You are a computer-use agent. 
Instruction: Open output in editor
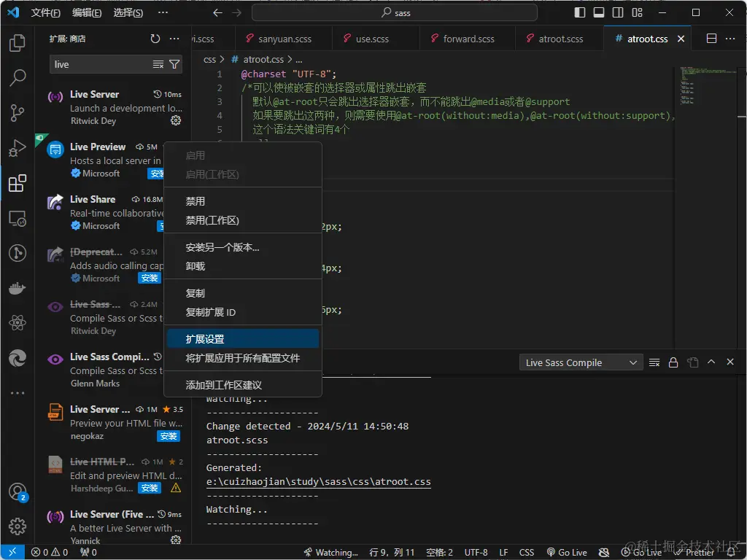click(692, 362)
